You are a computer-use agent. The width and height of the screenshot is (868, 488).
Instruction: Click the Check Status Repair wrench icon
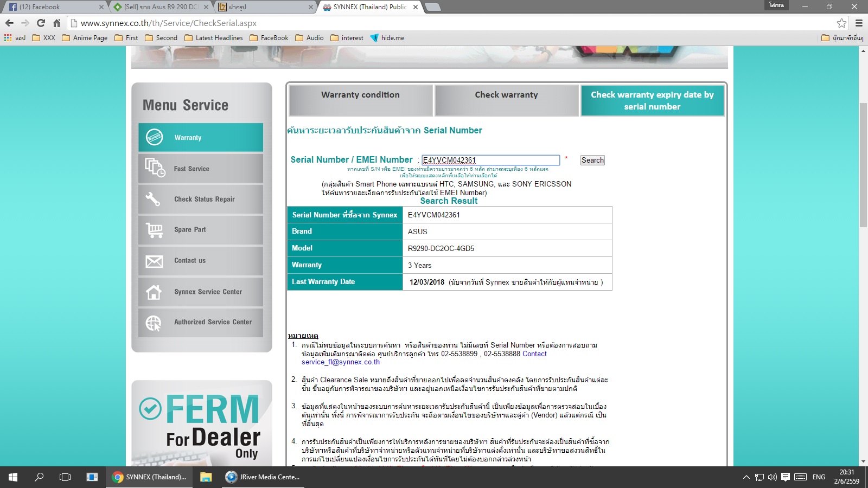153,199
